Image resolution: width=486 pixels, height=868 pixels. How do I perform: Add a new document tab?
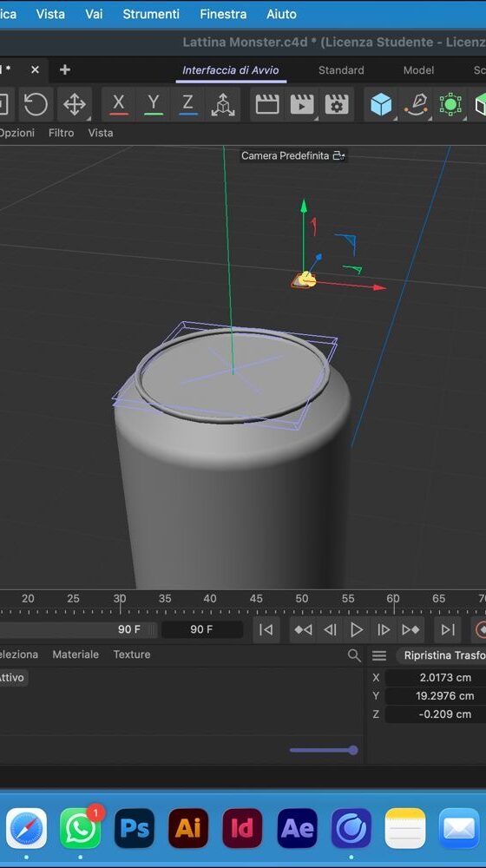[65, 69]
